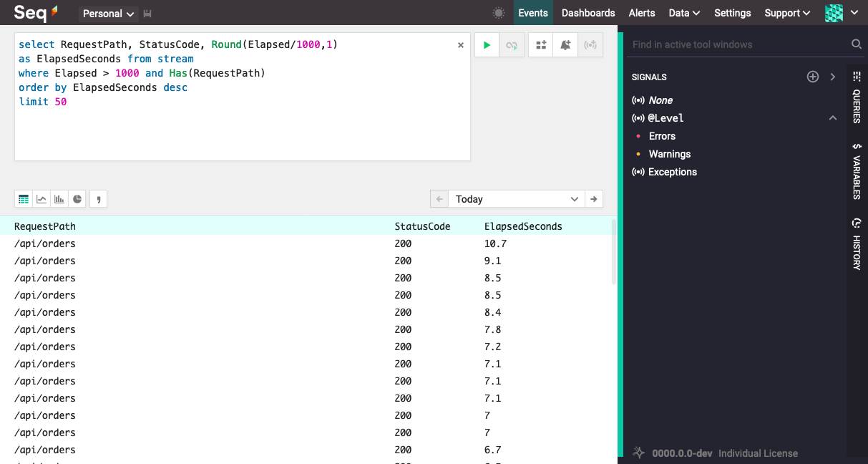Go to the previous date range
The height and width of the screenshot is (464, 868).
(439, 199)
